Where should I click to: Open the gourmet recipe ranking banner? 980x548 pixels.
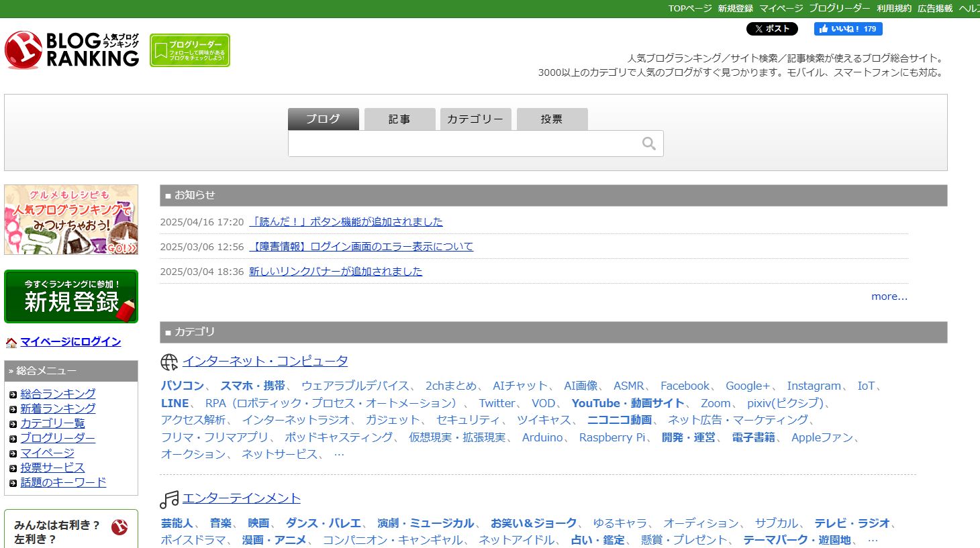(71, 219)
